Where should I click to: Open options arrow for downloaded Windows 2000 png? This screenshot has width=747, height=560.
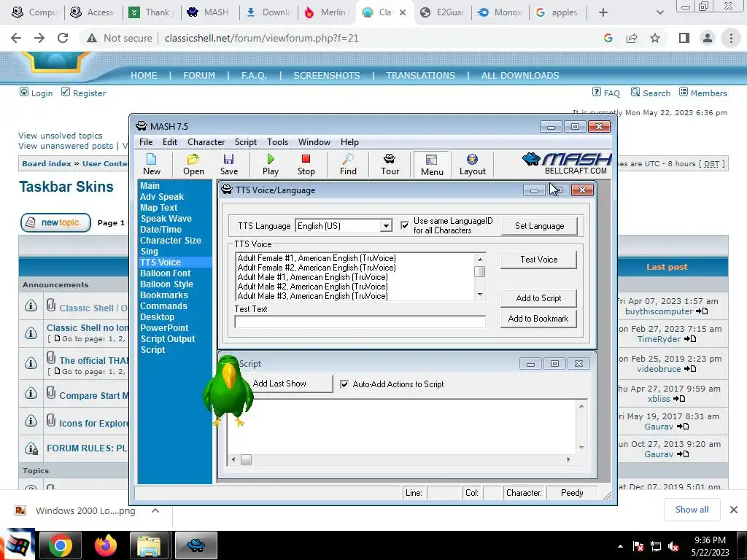pyautogui.click(x=155, y=510)
